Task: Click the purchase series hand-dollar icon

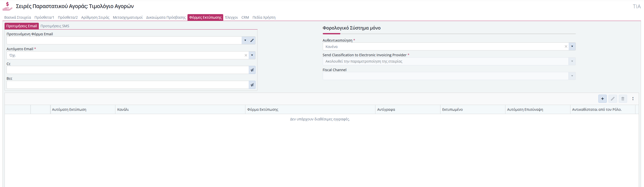Action: coord(7,6)
